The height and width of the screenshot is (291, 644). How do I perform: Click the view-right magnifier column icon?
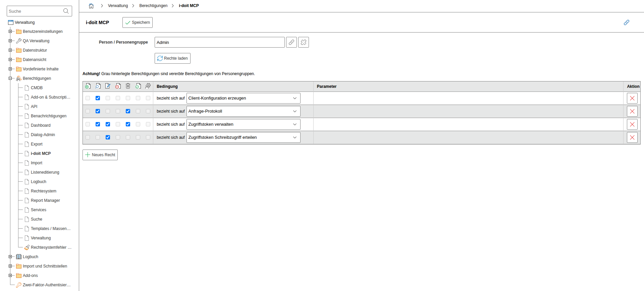pyautogui.click(x=98, y=86)
